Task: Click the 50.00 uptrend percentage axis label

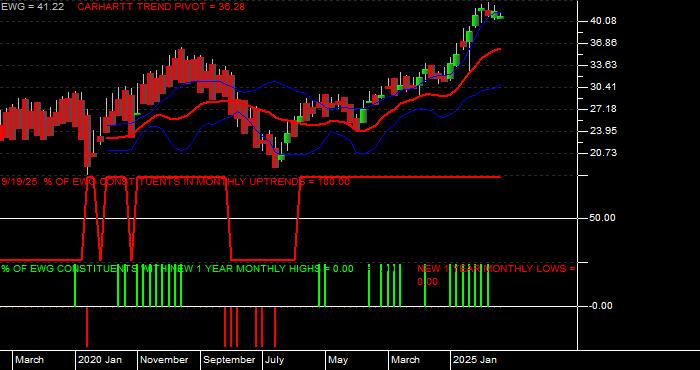Action: click(603, 218)
